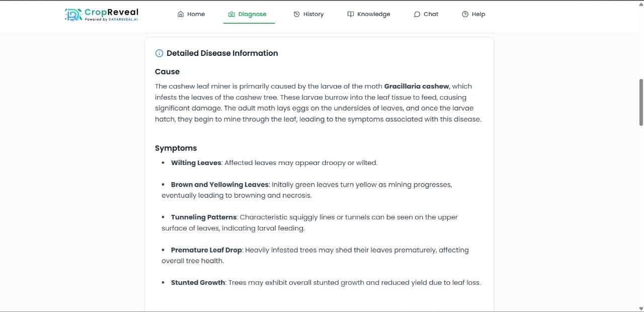Click the vertical scrollbar thumb
The width and height of the screenshot is (644, 312).
[641, 102]
